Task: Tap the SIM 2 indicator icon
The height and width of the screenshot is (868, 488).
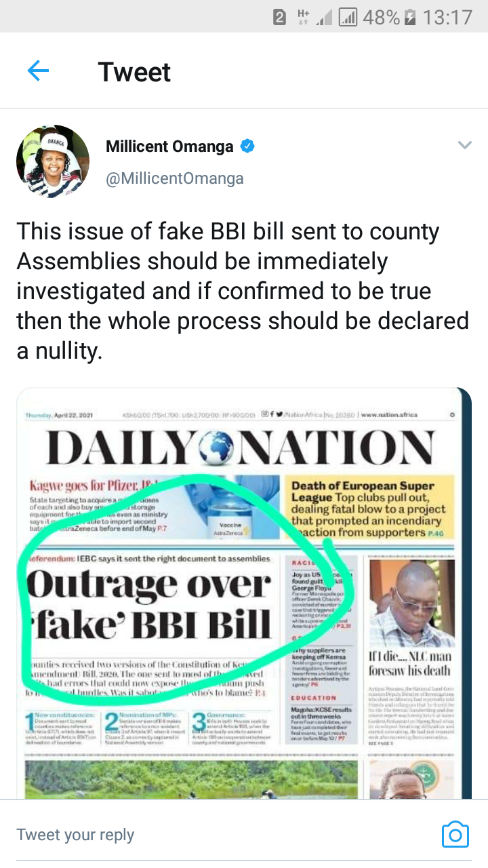Action: tap(279, 17)
